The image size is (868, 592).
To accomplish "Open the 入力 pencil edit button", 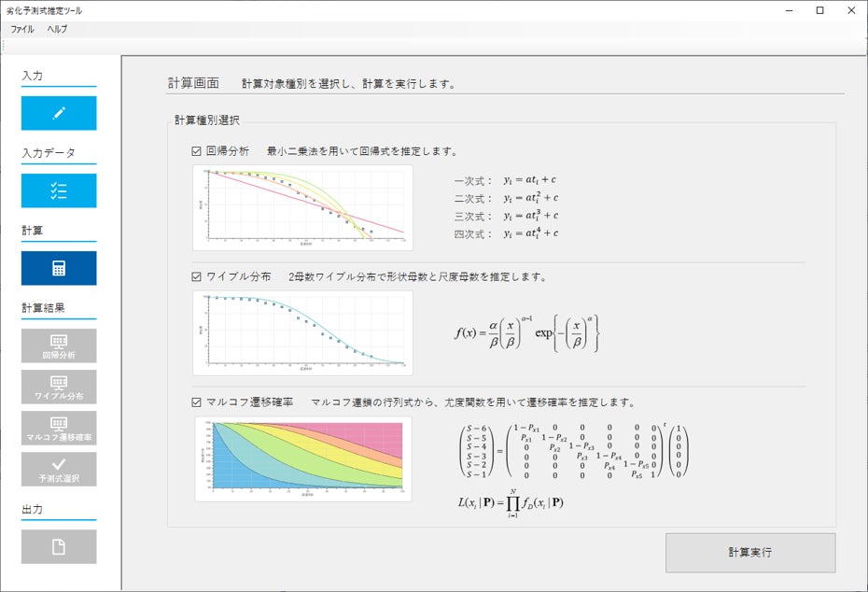I will 59,113.
